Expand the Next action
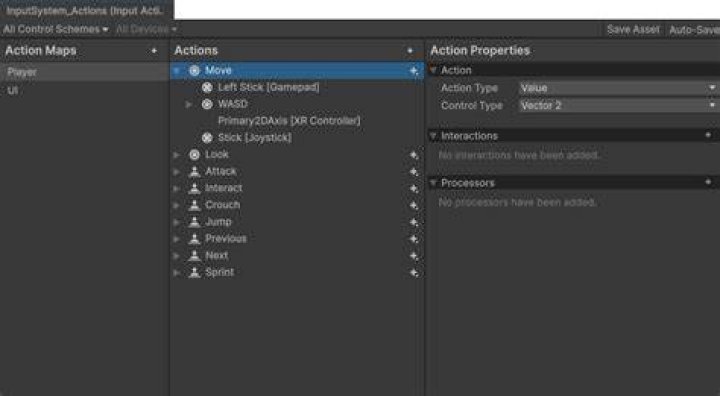This screenshot has height=396, width=720. pos(176,256)
